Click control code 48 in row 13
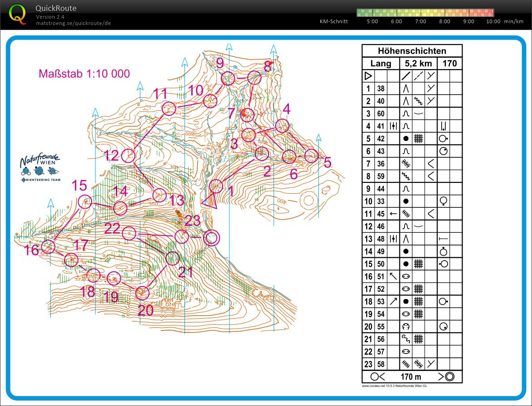532x406 pixels. tap(381, 239)
